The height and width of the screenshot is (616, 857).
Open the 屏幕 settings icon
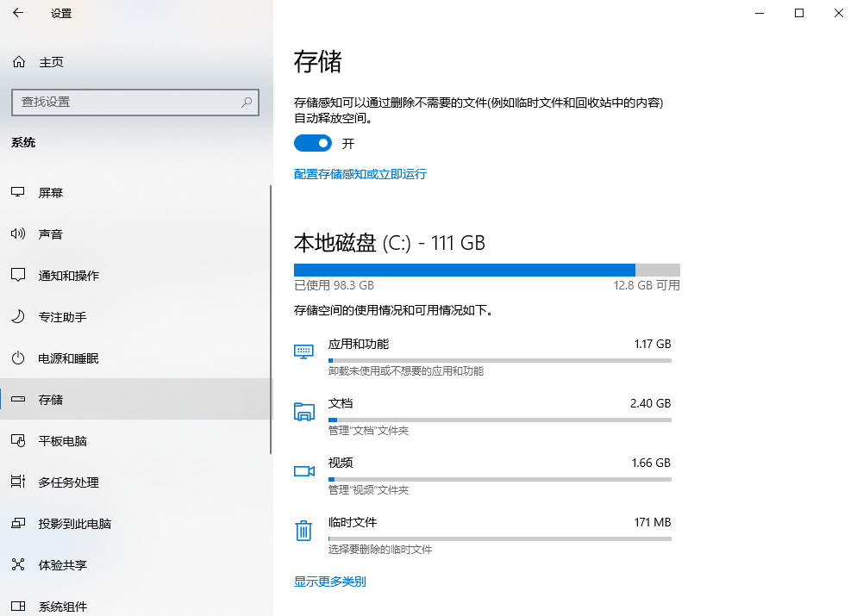pyautogui.click(x=19, y=192)
